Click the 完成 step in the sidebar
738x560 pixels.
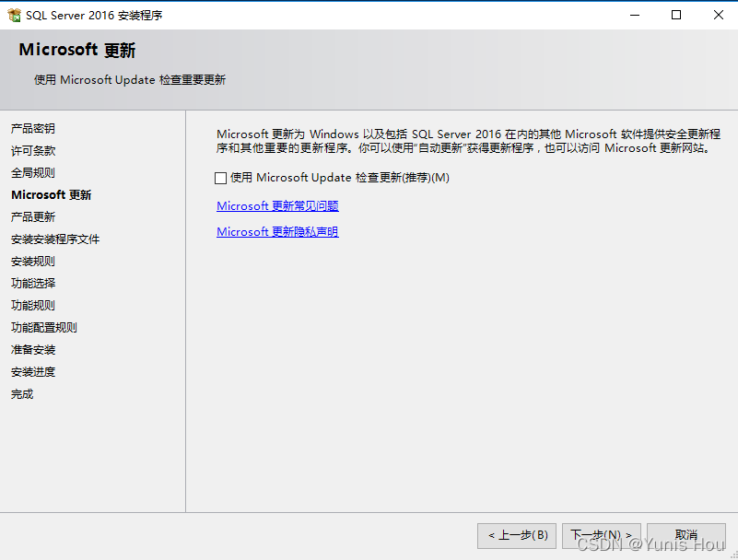[21, 393]
